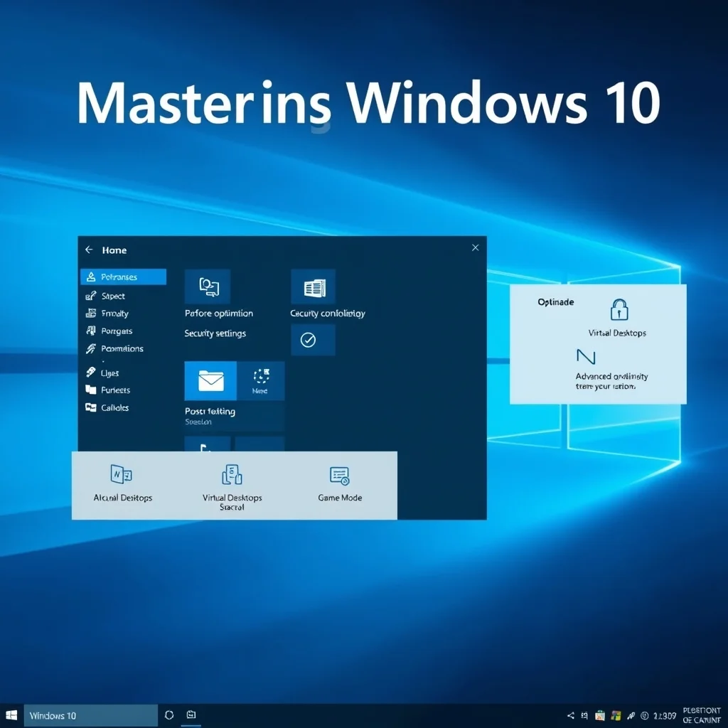Click the Cortana circle on taskbar

coord(169,715)
